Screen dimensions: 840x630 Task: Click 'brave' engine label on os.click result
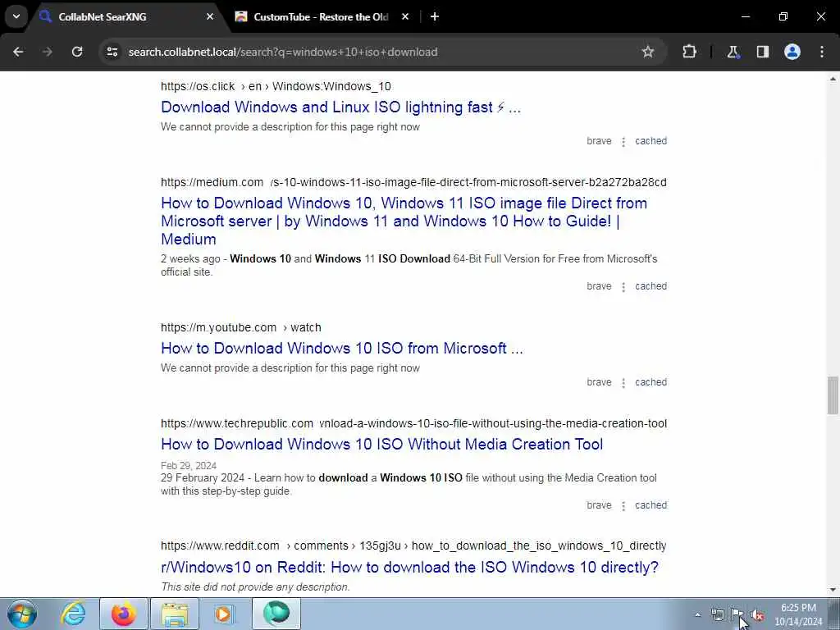[599, 141]
